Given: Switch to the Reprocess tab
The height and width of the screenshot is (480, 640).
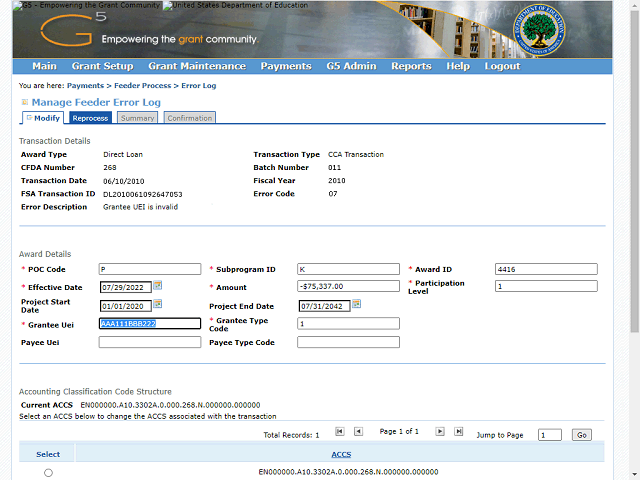Looking at the screenshot, I should tap(90, 118).
